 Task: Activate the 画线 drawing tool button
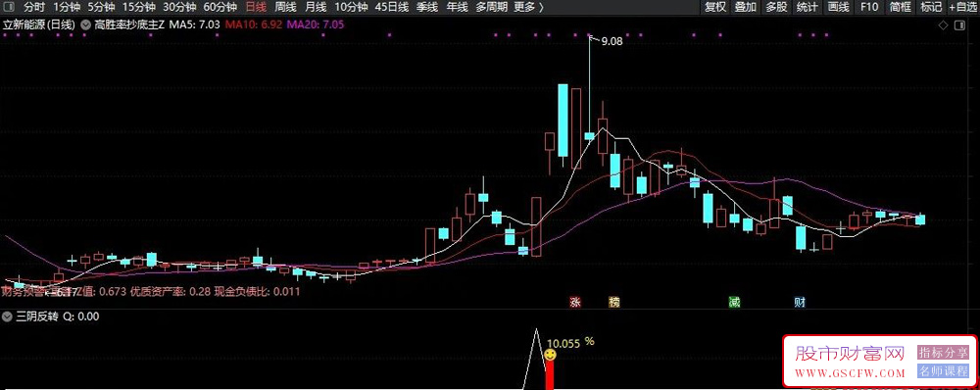point(838,8)
